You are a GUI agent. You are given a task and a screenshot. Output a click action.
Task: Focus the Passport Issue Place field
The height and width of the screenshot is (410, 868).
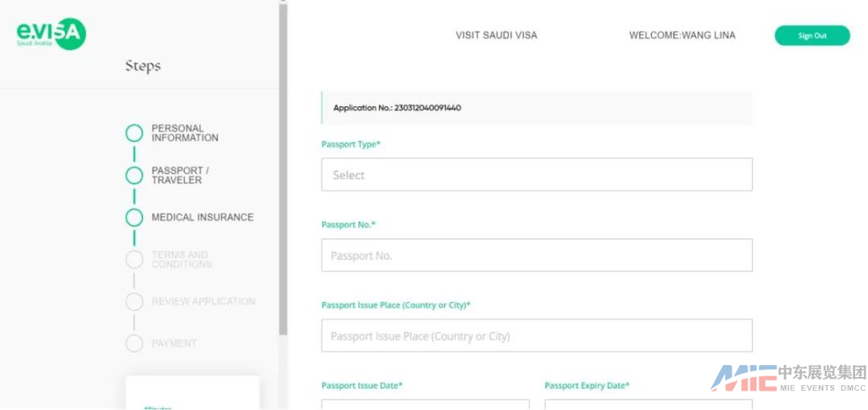536,335
